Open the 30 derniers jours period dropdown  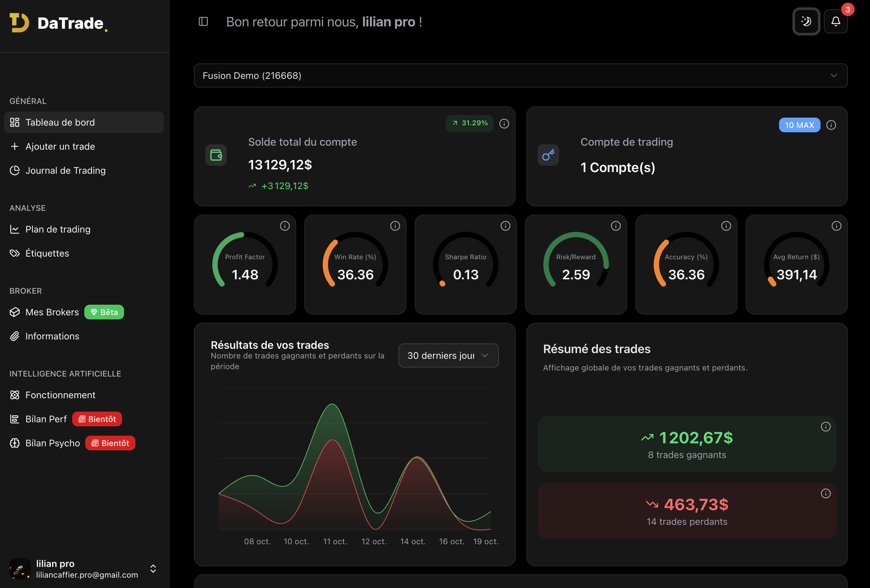point(448,355)
